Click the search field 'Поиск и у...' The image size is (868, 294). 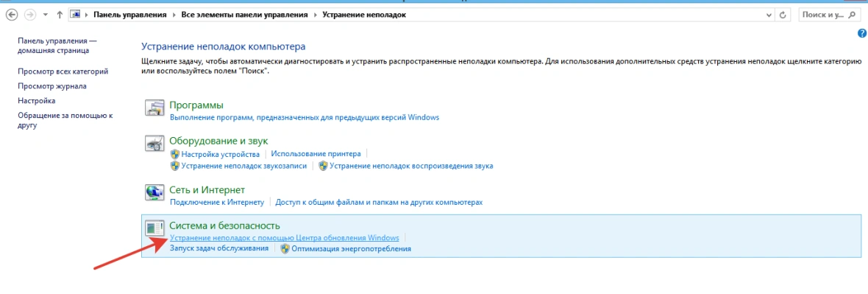(829, 15)
